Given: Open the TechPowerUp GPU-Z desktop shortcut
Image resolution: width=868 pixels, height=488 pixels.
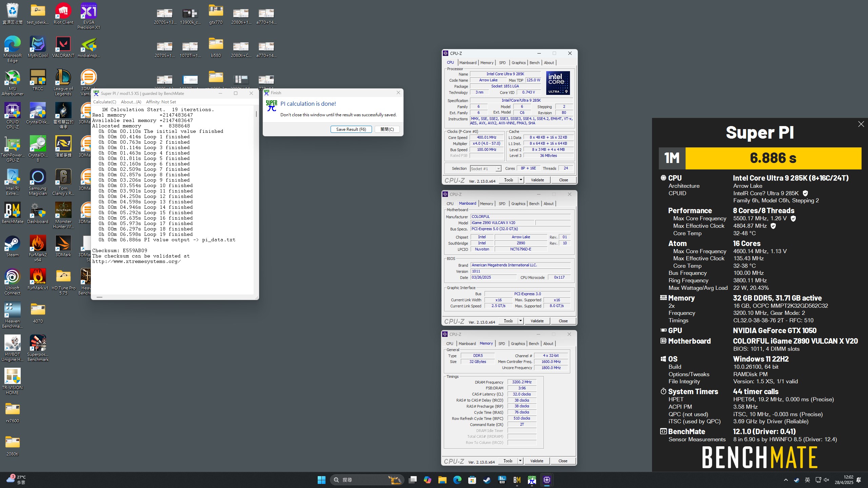Looking at the screenshot, I should tap(13, 149).
